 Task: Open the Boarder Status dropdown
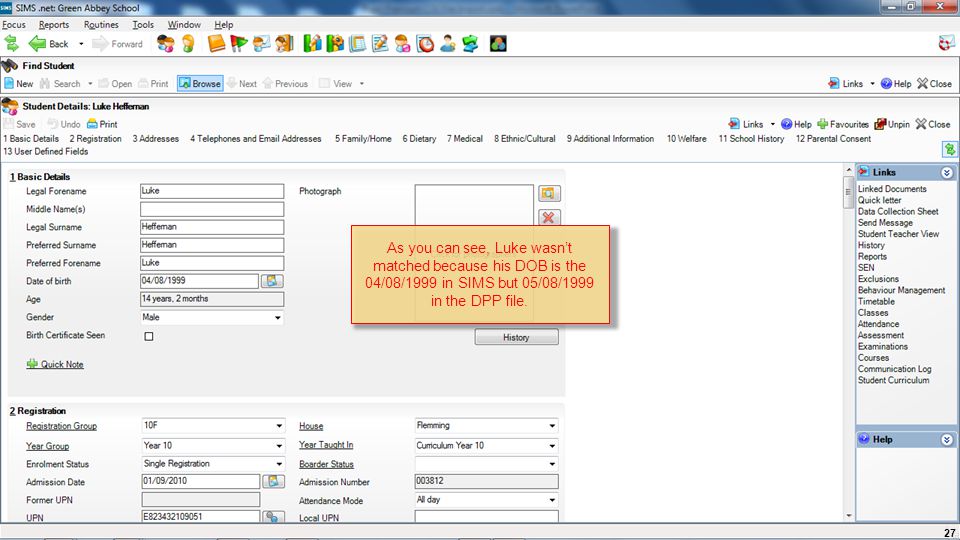552,464
